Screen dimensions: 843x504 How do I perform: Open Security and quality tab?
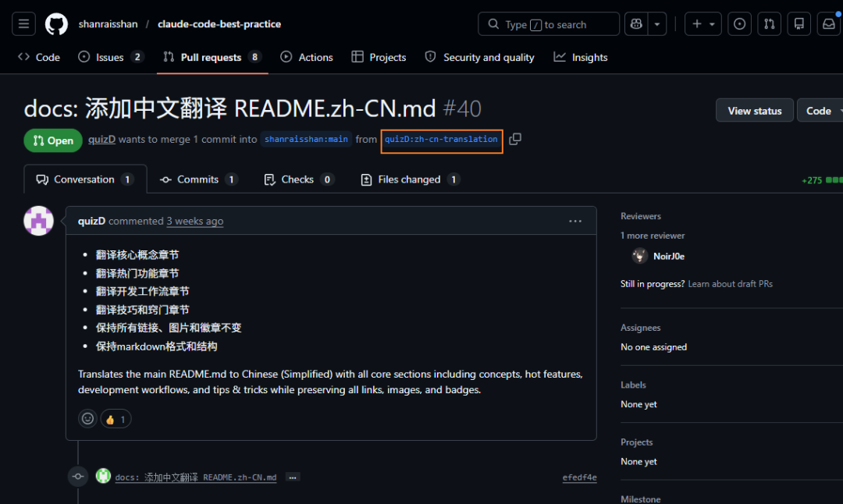479,57
